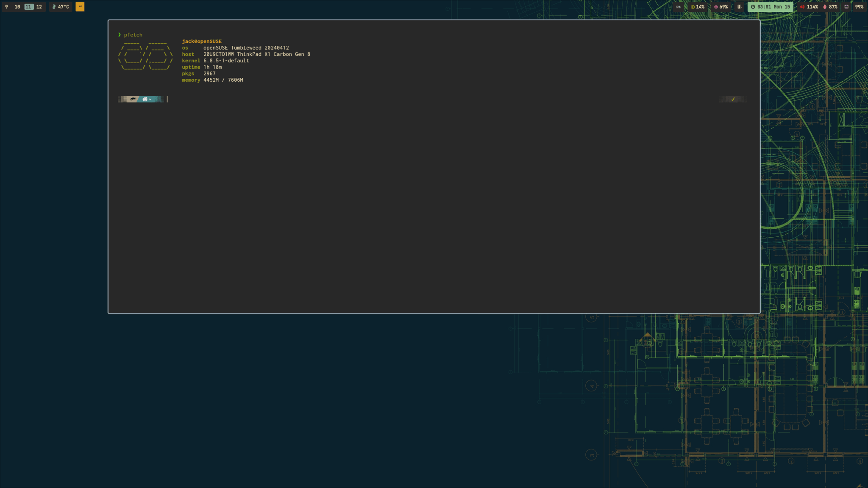Toggle mute on the red speaker module
Image resolution: width=868 pixels, height=488 pixels.
click(x=802, y=7)
